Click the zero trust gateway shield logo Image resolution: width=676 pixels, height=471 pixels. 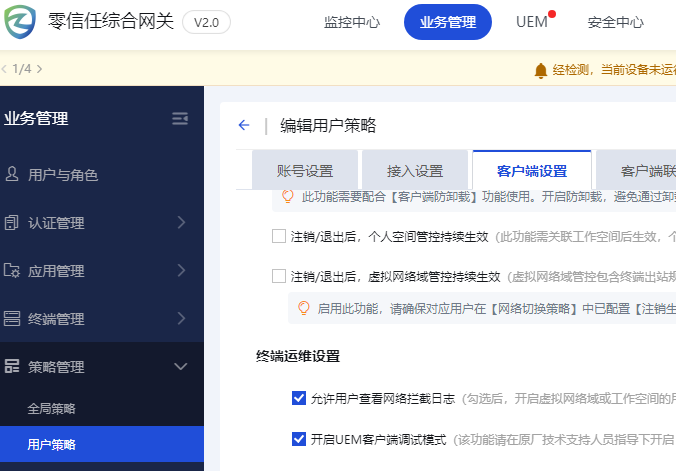[20, 22]
